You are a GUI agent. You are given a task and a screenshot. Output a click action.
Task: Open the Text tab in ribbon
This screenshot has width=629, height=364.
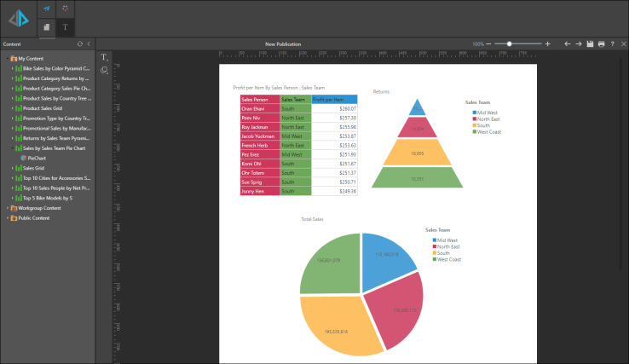pos(65,27)
